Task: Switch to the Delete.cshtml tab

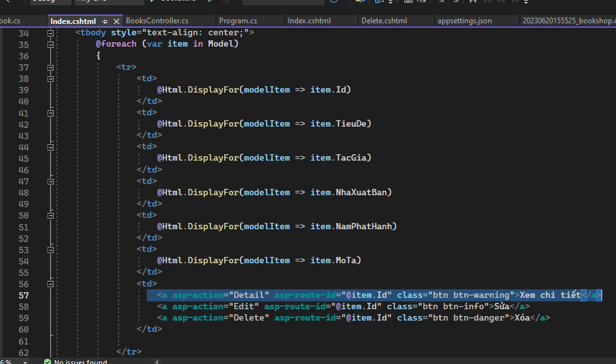Action: (x=384, y=21)
